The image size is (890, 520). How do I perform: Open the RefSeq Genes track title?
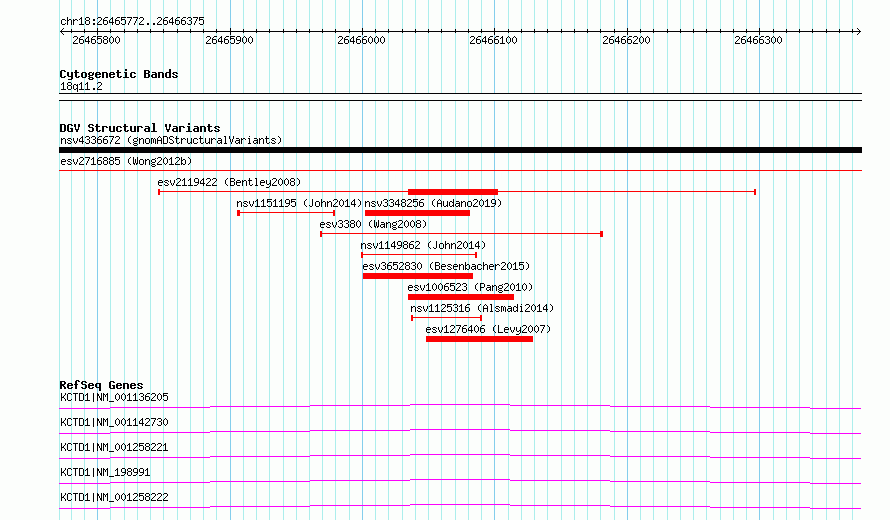pos(101,385)
